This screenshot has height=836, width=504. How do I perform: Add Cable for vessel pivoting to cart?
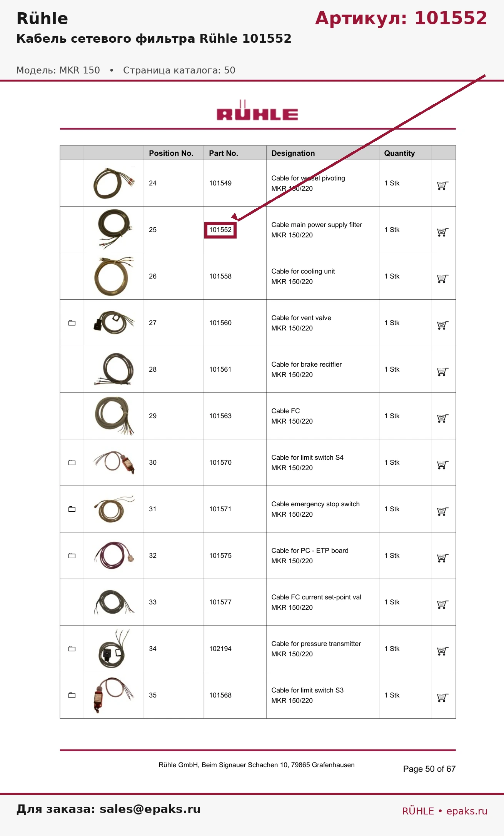coord(442,186)
